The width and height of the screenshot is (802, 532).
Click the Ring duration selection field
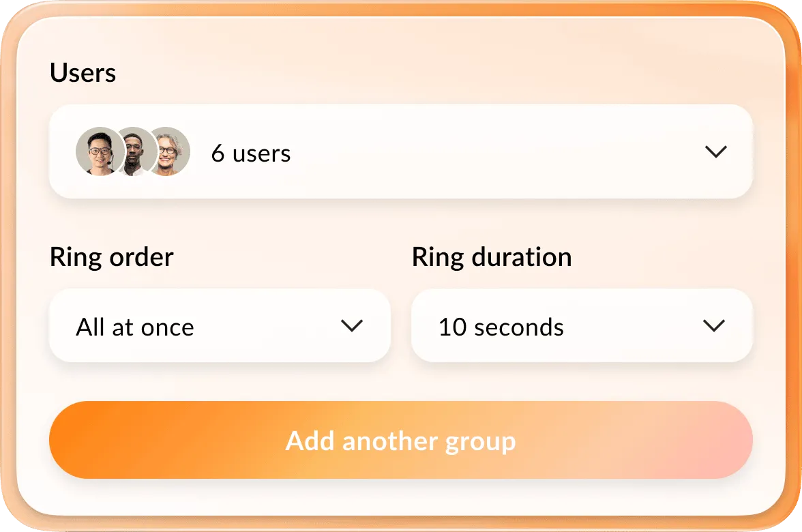coord(582,326)
